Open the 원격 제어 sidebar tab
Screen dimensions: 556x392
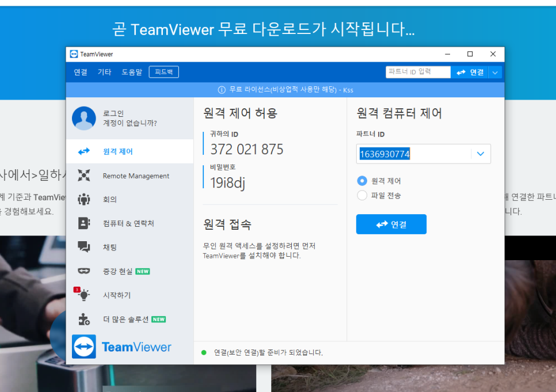pos(130,151)
